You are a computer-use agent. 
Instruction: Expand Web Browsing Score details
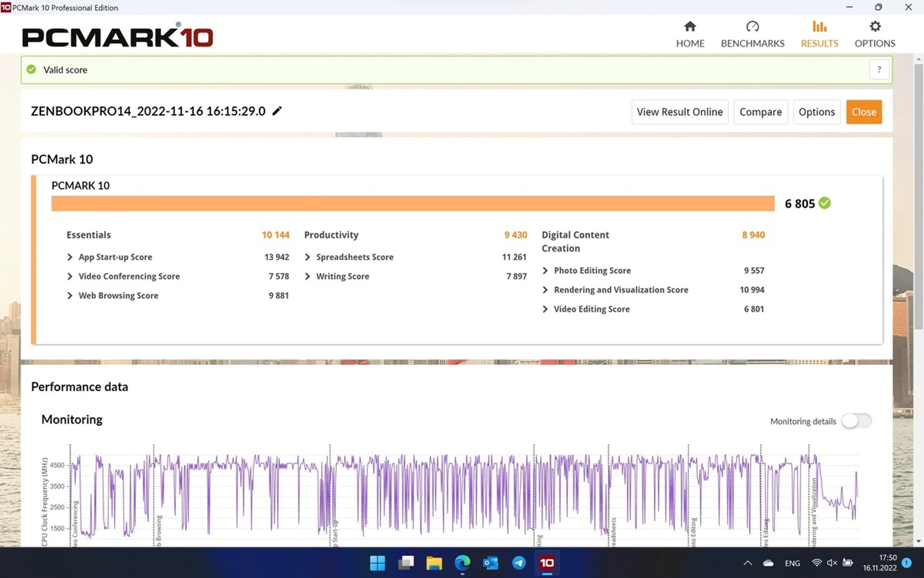[x=70, y=296]
